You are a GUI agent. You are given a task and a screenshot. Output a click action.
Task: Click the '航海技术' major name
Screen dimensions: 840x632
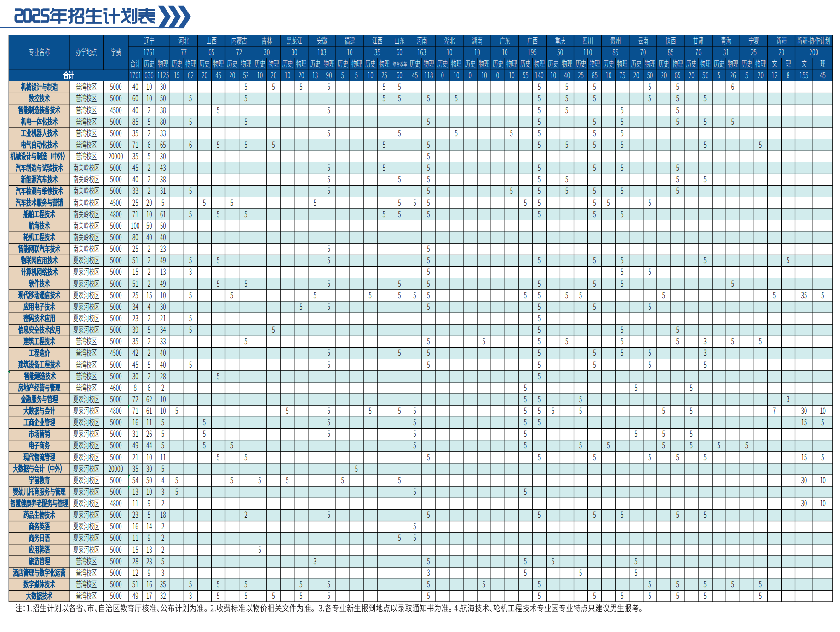[x=39, y=226]
